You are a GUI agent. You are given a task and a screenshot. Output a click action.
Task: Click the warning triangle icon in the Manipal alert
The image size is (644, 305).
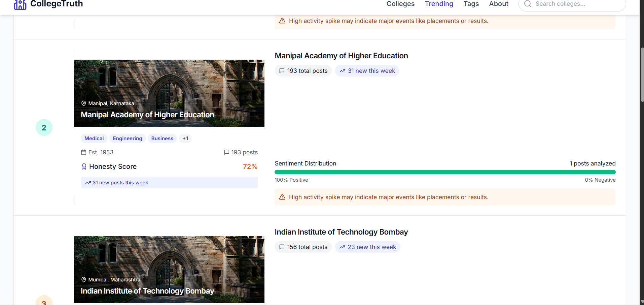(282, 197)
